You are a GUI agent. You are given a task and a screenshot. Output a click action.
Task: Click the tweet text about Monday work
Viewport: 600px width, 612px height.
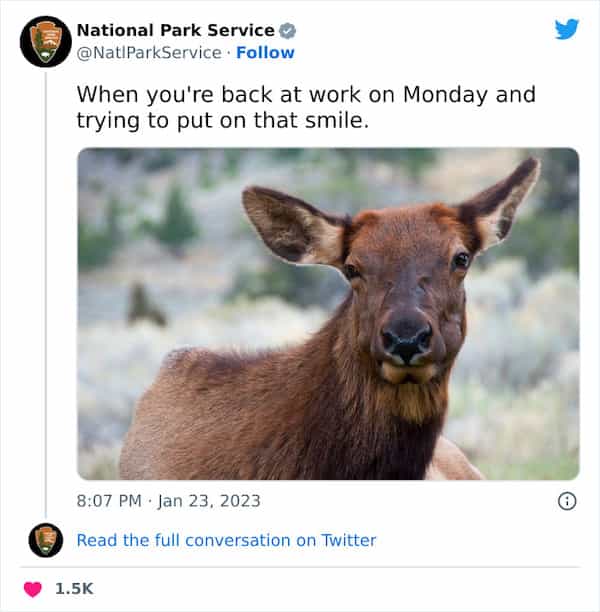point(306,107)
